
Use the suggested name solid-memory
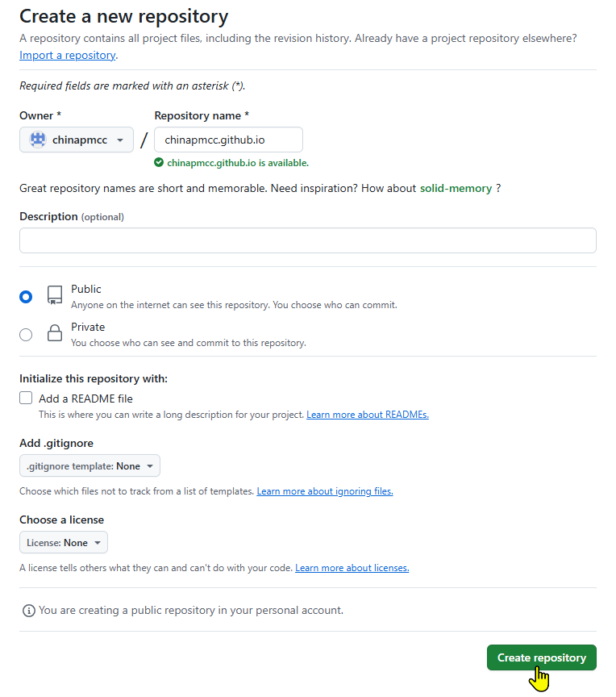456,188
